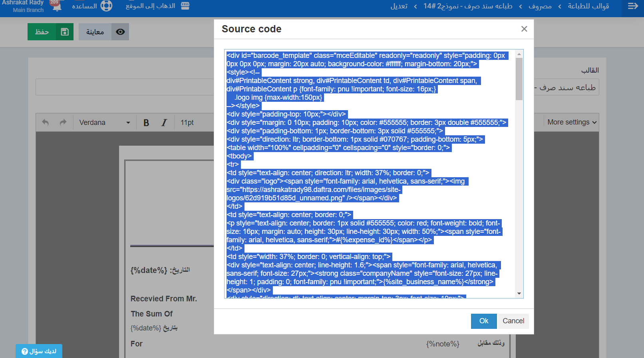The image size is (644, 358).
Task: Click the store icon for going to site
Action: [x=185, y=6]
